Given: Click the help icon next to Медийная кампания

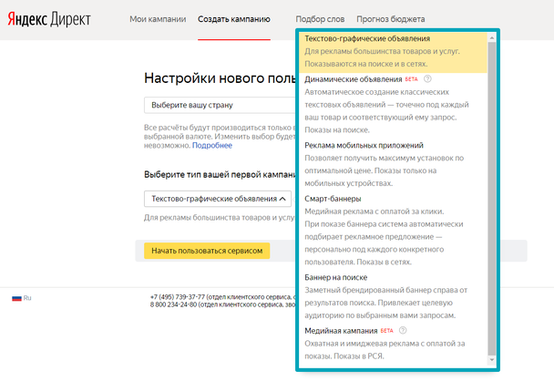Looking at the screenshot, I should [403, 330].
